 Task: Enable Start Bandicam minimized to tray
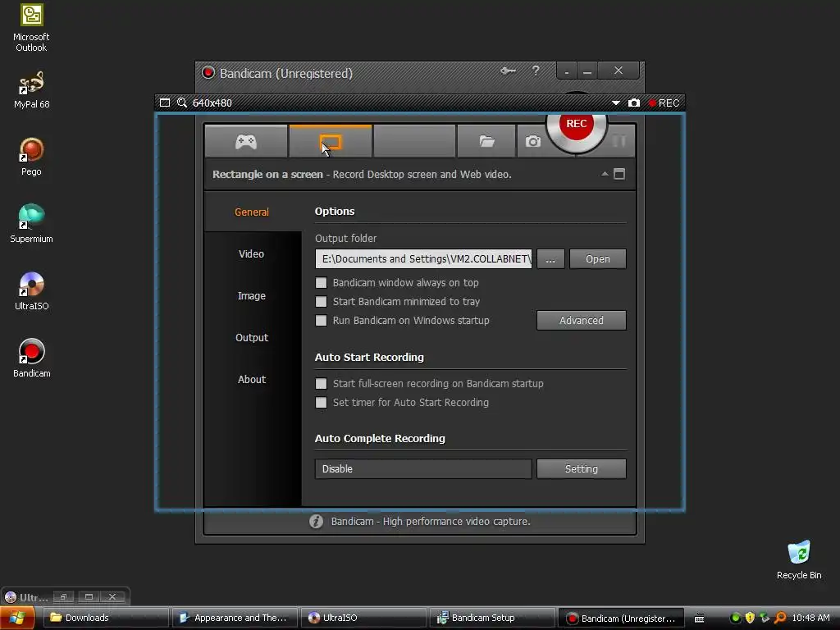321,302
